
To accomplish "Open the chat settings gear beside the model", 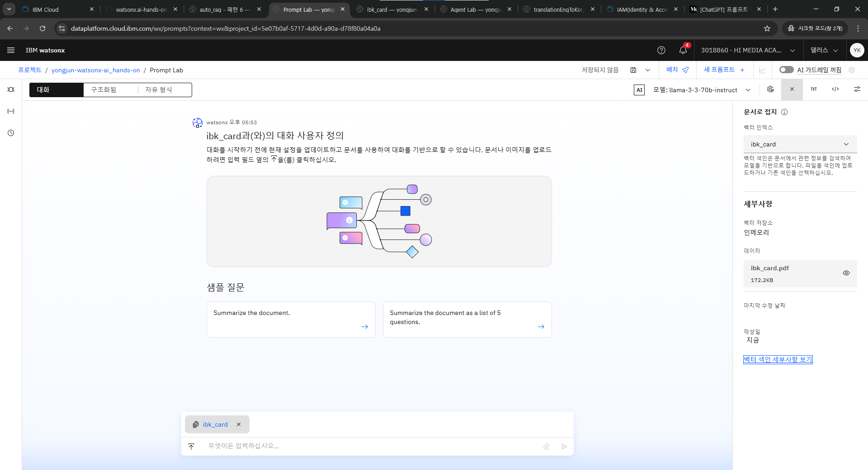I will (x=770, y=89).
